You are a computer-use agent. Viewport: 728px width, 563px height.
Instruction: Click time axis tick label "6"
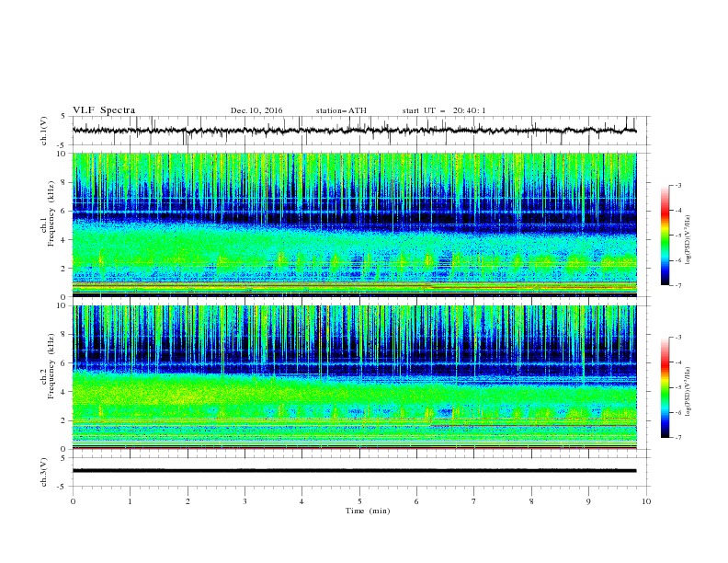[416, 501]
